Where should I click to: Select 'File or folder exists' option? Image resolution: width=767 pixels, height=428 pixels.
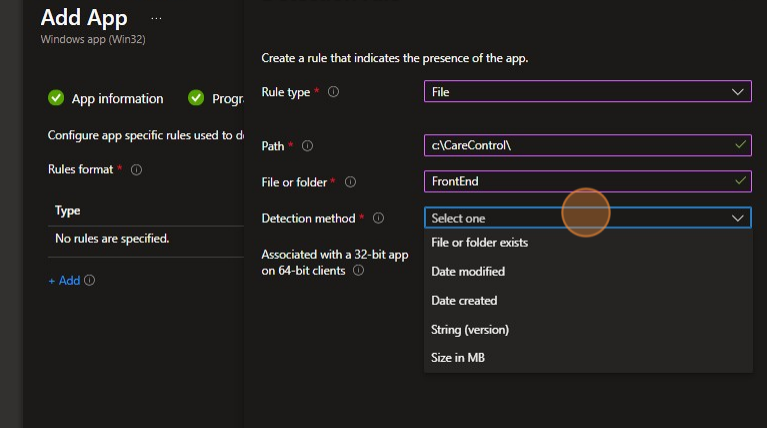pos(479,243)
